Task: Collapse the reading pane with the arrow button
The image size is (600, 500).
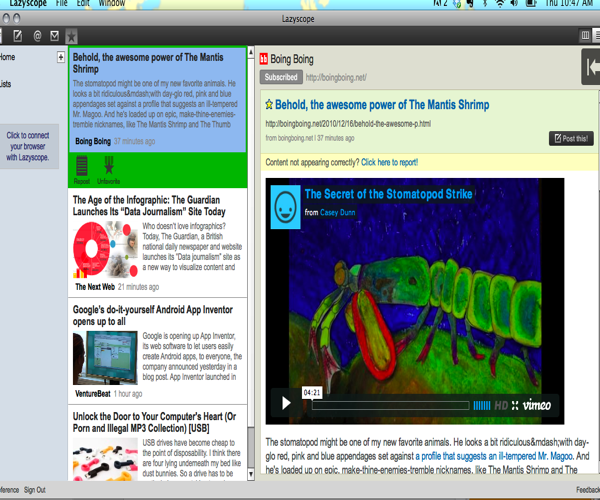Action: (x=592, y=67)
